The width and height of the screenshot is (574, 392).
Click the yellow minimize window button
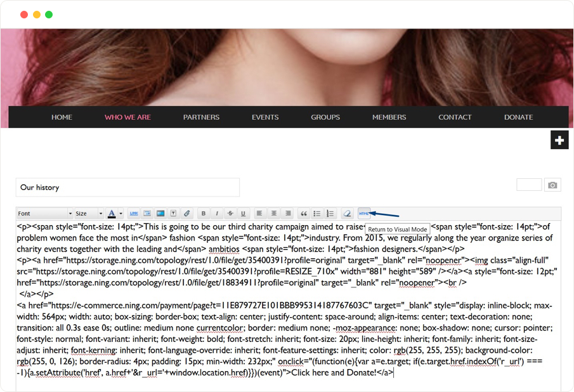coord(37,15)
